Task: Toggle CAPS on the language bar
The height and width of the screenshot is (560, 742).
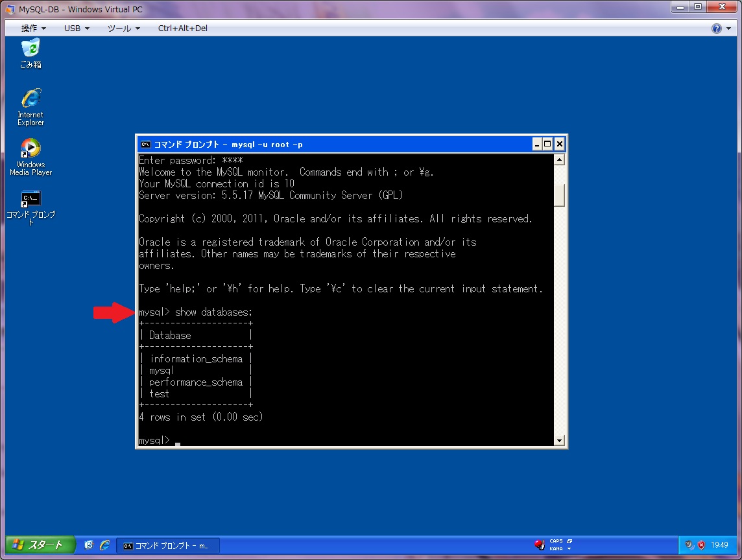Action: (x=556, y=541)
